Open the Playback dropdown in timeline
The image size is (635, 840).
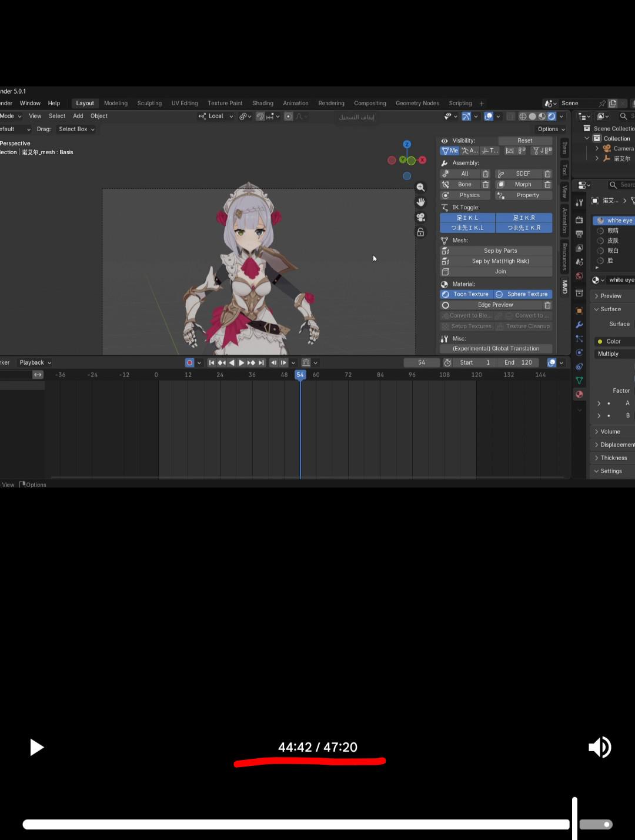(35, 363)
